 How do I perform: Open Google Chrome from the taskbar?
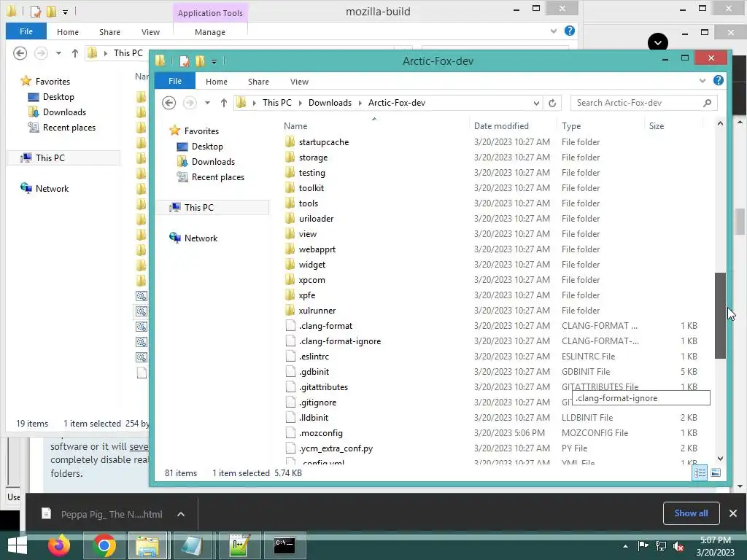point(104,545)
